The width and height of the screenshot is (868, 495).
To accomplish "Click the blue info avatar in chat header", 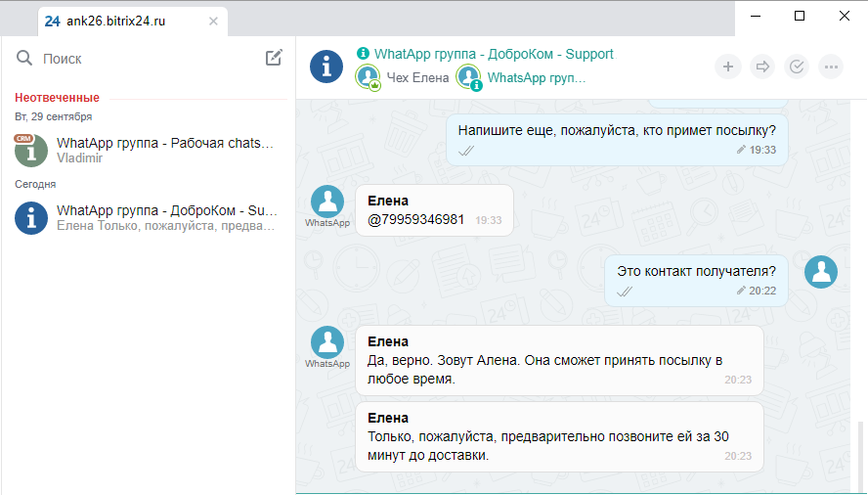I will point(325,67).
